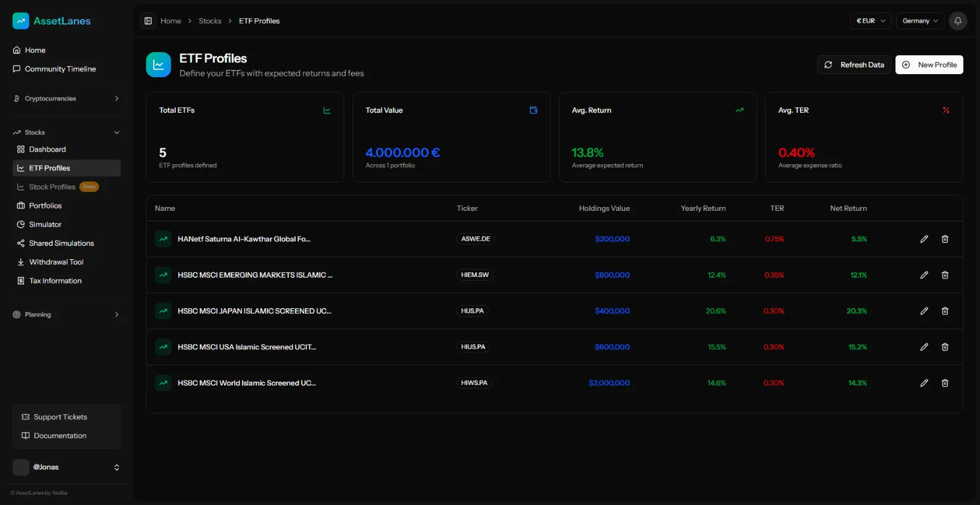Click the 0.75% TER value
980x505 pixels.
(x=775, y=239)
